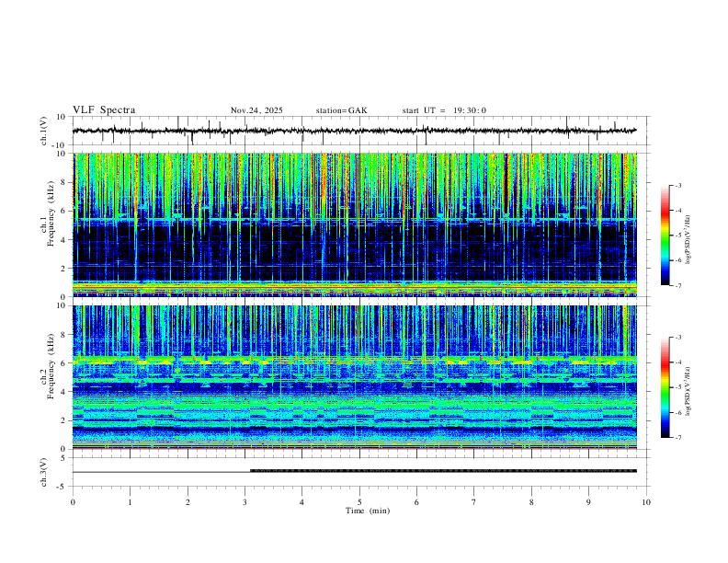728x563 pixels.
Task: Click the ch.1 colorbar "-3" tick label
Action: click(x=677, y=185)
